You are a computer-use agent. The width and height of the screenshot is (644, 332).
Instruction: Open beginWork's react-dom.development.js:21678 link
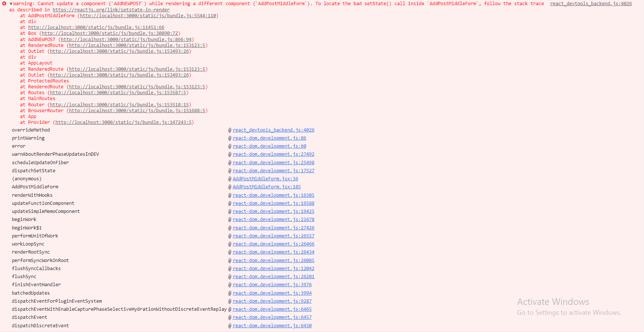(x=274, y=220)
